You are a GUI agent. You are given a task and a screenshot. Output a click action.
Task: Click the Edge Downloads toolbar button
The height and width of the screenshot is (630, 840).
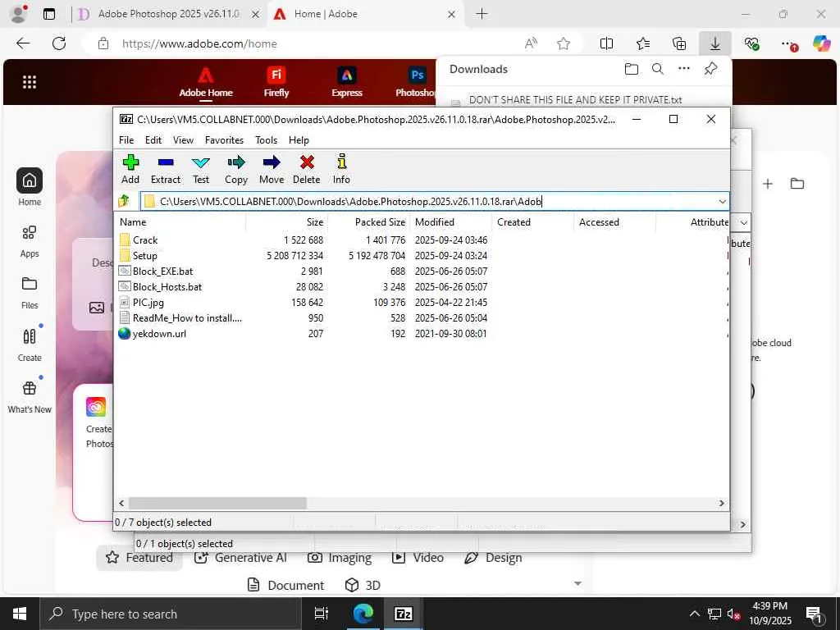point(715,43)
